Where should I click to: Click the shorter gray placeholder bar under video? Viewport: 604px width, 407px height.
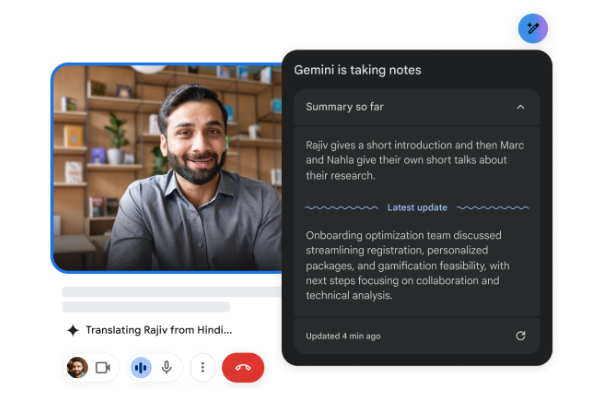146,307
